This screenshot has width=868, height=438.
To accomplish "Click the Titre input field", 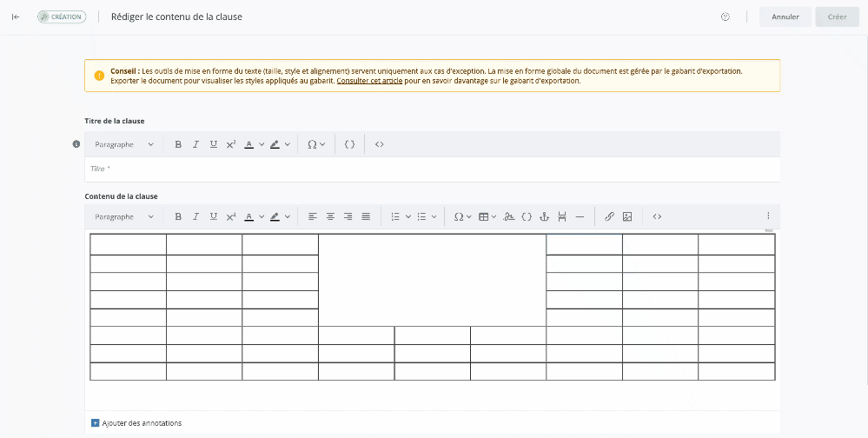I will (432, 169).
